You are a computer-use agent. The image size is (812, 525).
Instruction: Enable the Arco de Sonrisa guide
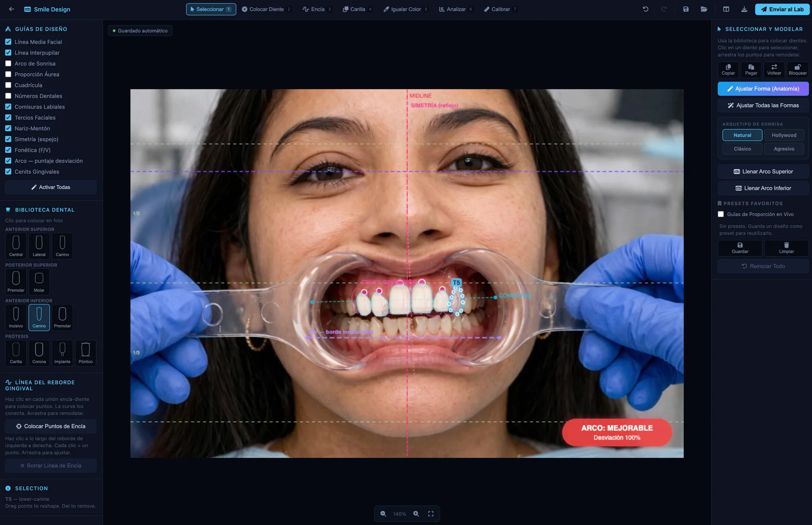point(8,63)
